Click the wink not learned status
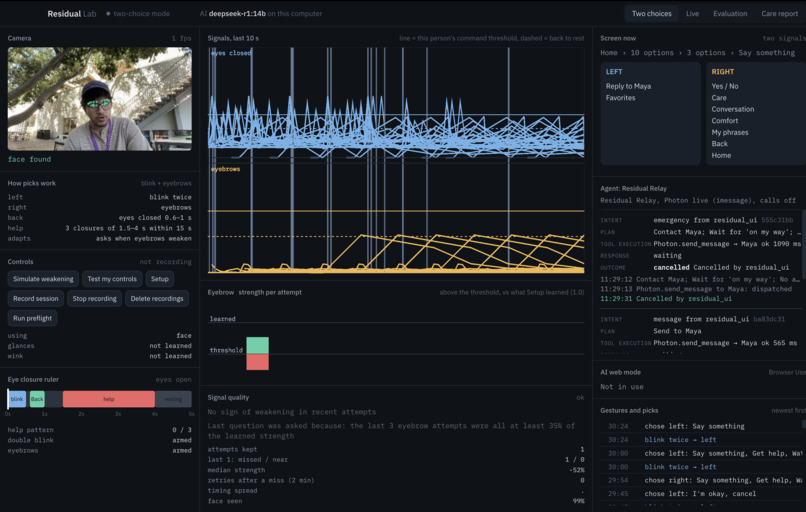The image size is (806, 512). coord(170,356)
